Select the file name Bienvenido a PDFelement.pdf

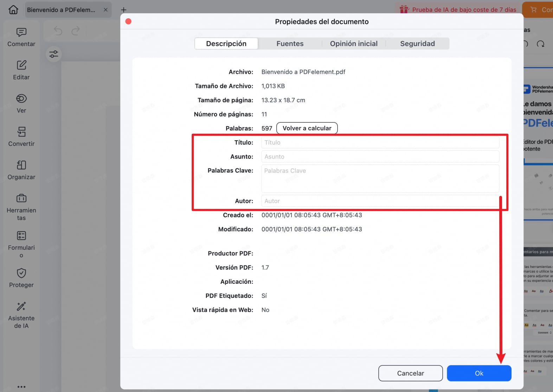point(303,72)
